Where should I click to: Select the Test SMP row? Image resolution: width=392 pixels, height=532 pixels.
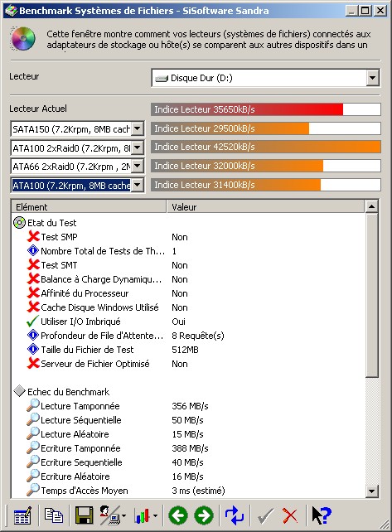coord(188,237)
